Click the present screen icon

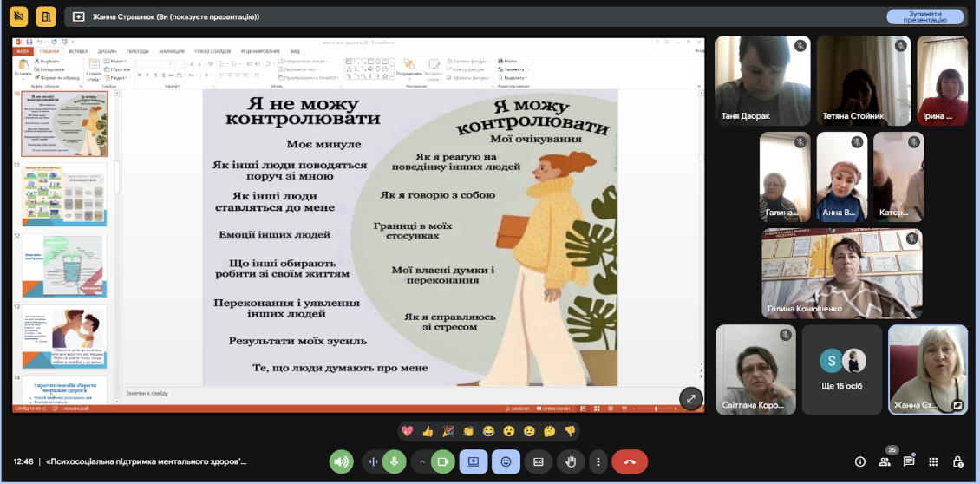click(474, 462)
